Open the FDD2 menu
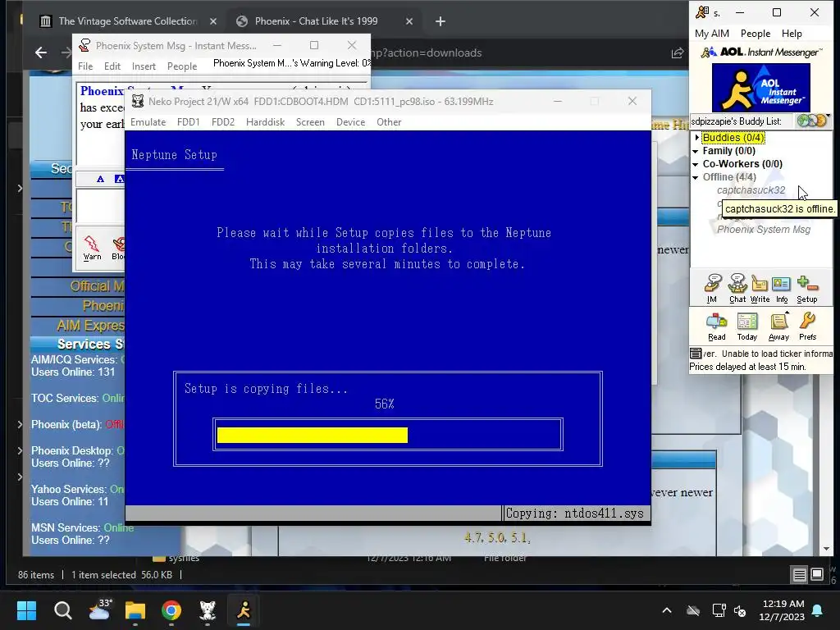This screenshot has width=840, height=630. [x=223, y=122]
